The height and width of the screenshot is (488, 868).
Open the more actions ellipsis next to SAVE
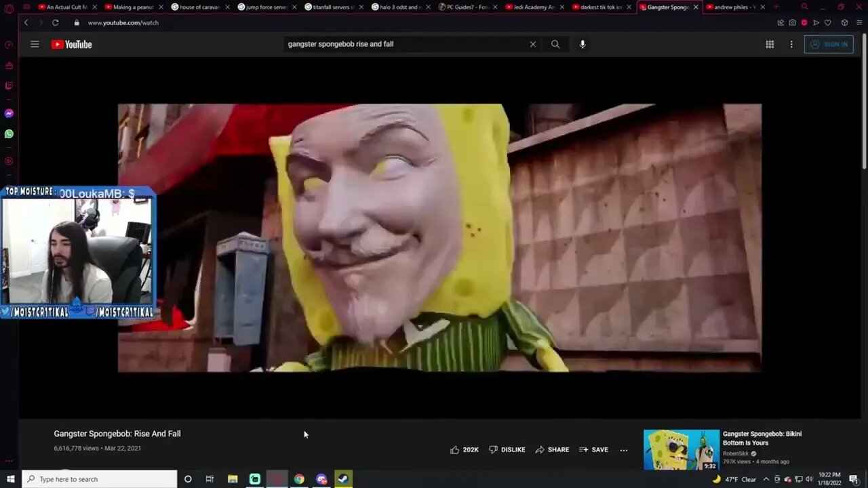click(624, 449)
